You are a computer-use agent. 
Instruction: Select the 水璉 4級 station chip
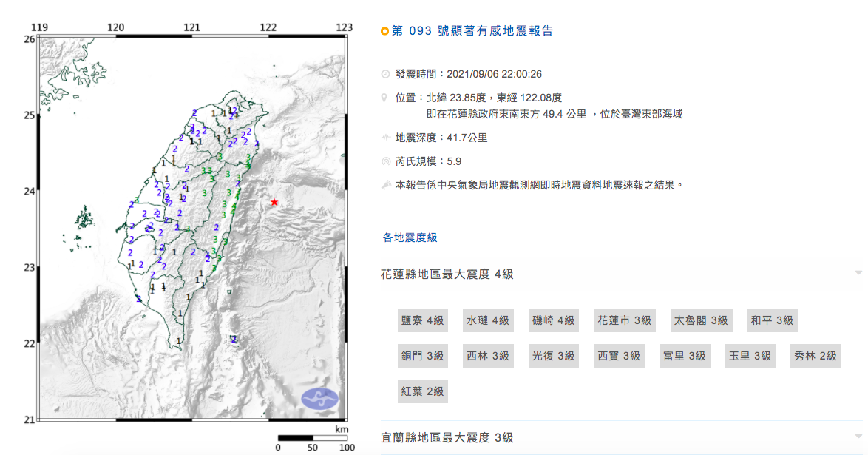488,320
